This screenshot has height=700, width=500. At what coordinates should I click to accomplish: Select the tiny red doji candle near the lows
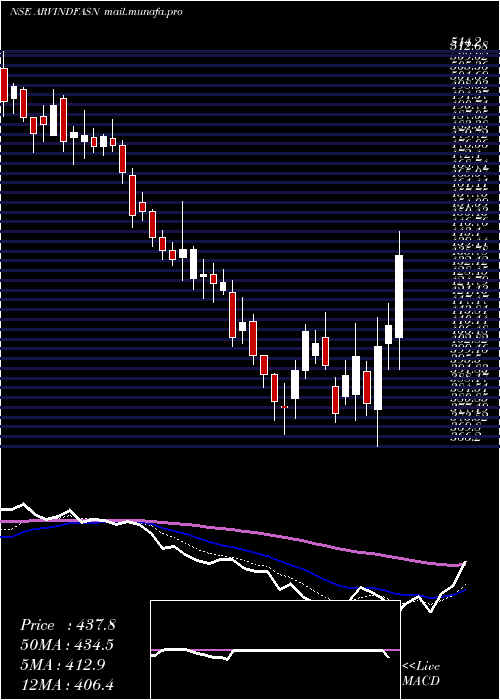coord(284,407)
